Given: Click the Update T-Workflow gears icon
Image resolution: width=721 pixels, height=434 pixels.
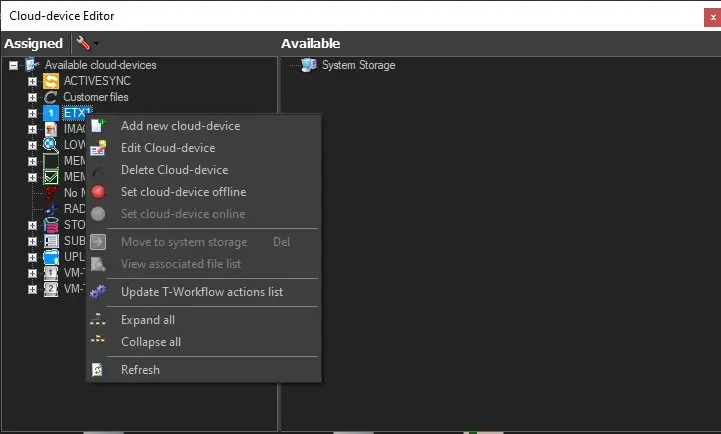Looking at the screenshot, I should 98,292.
